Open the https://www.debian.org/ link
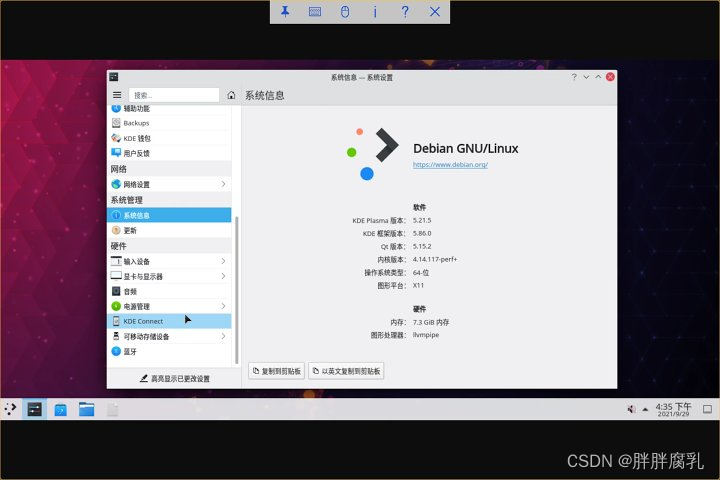 [450, 164]
